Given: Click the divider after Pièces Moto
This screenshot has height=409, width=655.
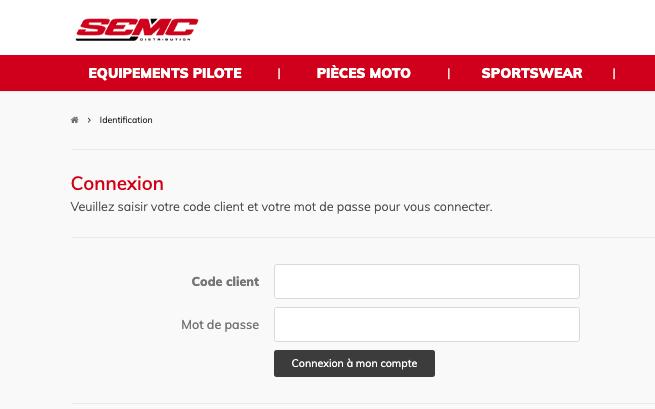Looking at the screenshot, I should [x=449, y=73].
